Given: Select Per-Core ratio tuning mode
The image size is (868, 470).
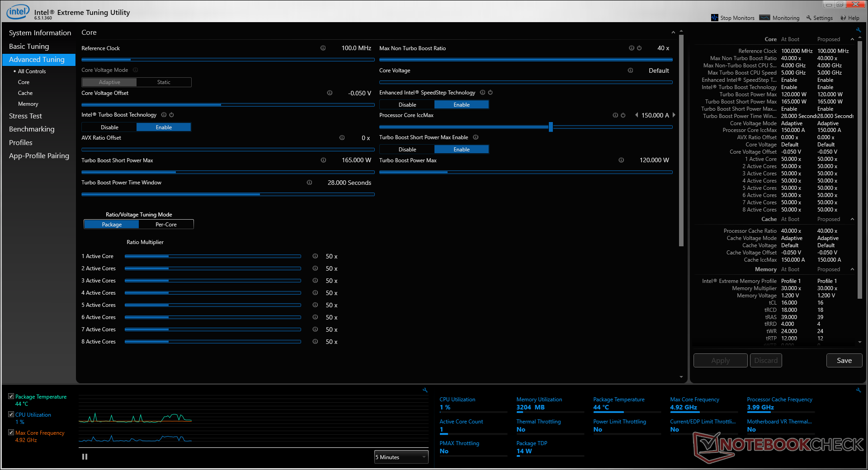Looking at the screenshot, I should pos(166,225).
